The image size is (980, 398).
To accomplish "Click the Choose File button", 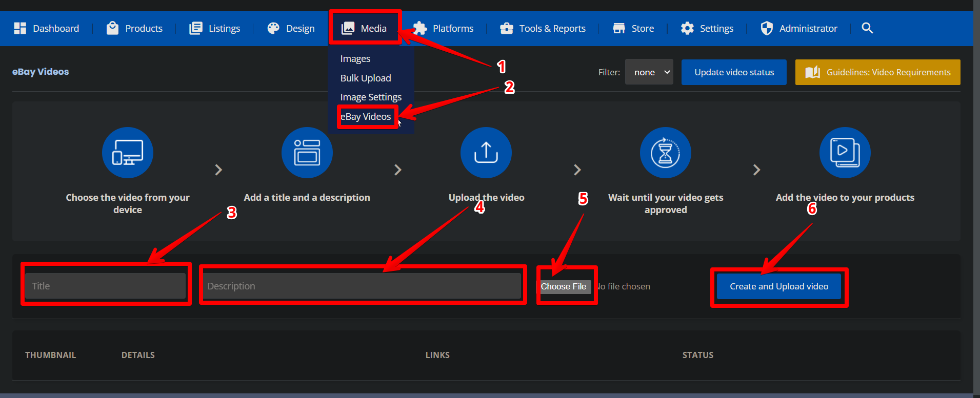I will 564,286.
